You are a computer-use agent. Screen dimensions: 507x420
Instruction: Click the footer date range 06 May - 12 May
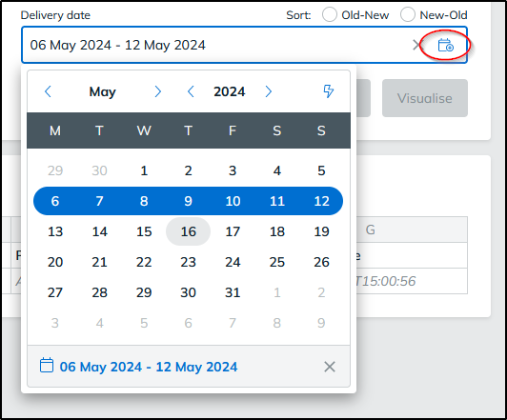click(x=149, y=367)
